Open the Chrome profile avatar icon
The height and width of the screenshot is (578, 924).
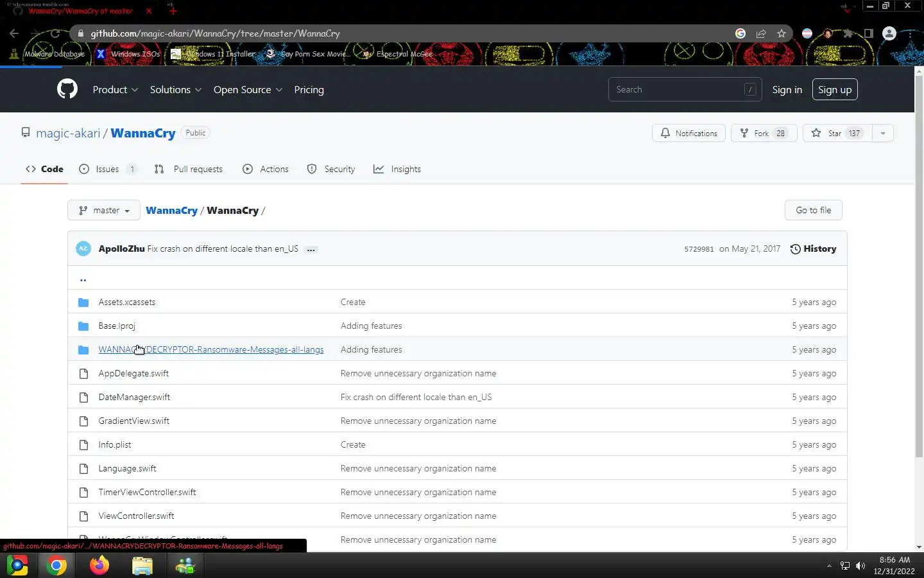tap(889, 33)
